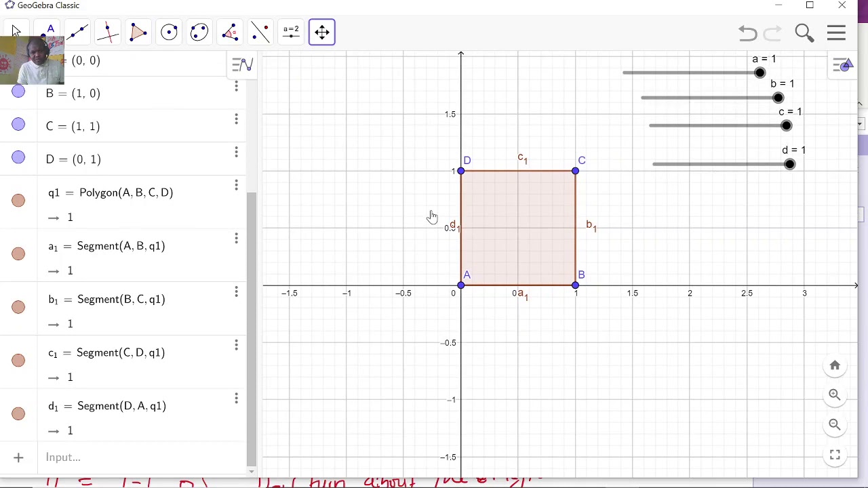Enter fullscreen mode
Image resolution: width=868 pixels, height=488 pixels.
point(835,455)
